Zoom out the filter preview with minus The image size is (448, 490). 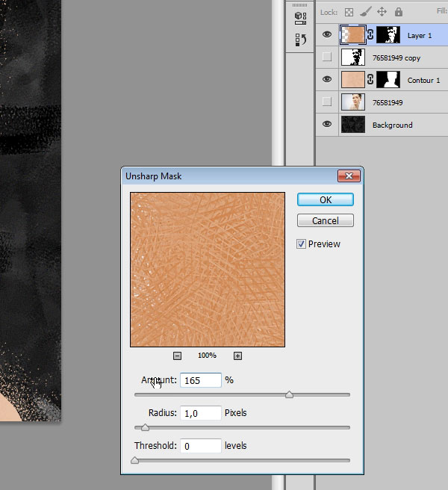pos(178,356)
